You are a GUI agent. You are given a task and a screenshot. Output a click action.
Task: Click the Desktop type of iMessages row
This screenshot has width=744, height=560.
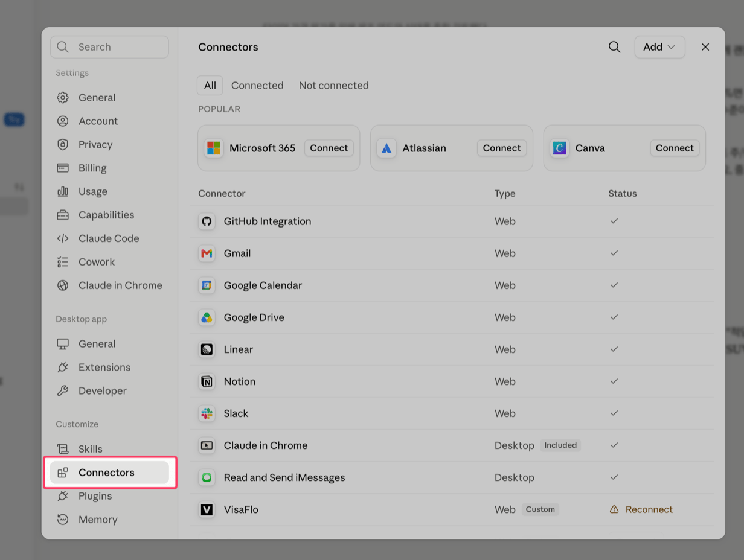(515, 477)
